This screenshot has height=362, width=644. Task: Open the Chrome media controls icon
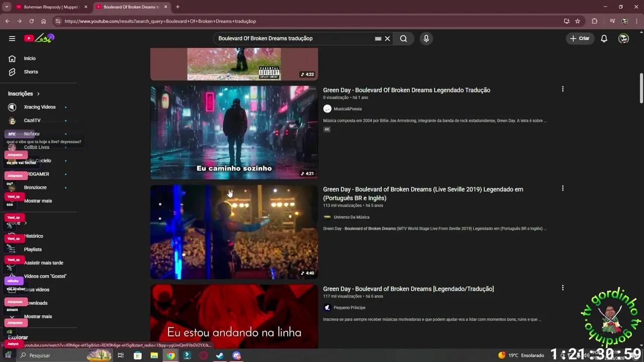(612, 21)
